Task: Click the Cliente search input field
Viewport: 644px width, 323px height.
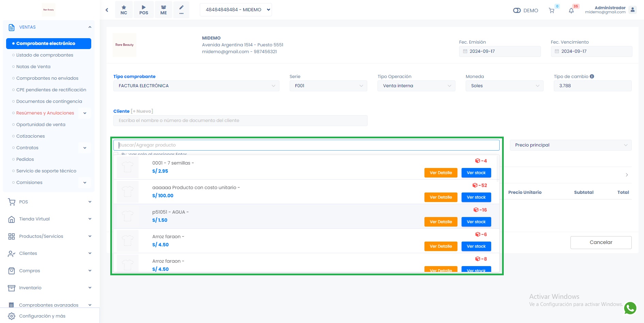Action: pos(240,121)
